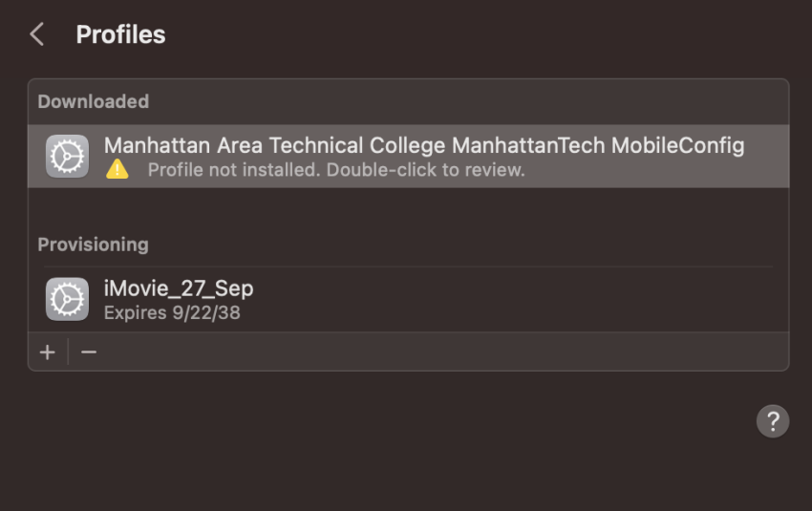Click empty toolbar area right of minus button
Screen dimensions: 812x511
point(440,352)
